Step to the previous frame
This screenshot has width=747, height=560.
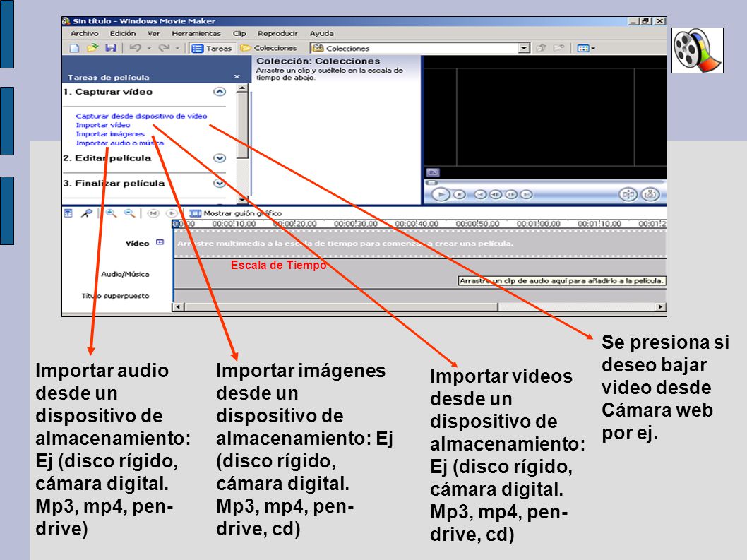pyautogui.click(x=496, y=194)
